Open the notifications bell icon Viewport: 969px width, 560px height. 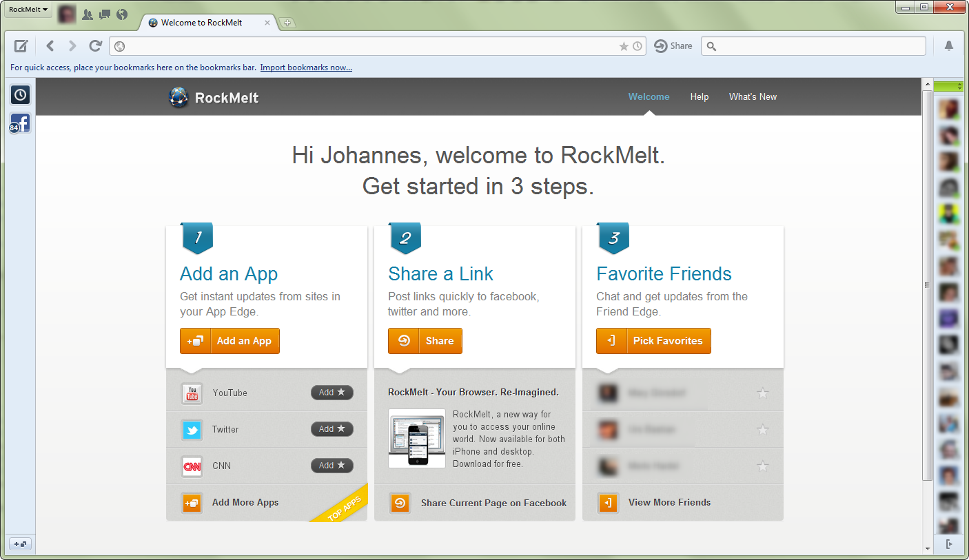(x=949, y=46)
